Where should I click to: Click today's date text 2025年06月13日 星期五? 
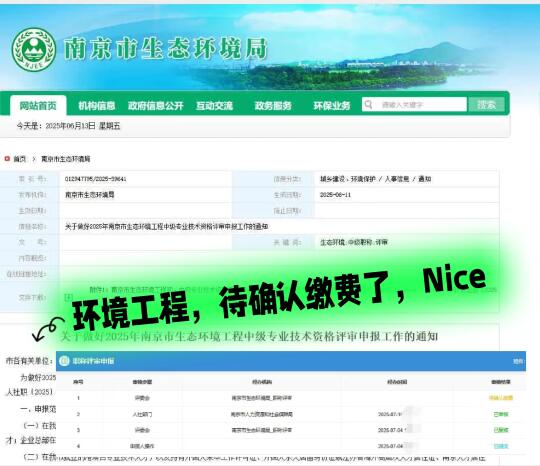pos(83,126)
